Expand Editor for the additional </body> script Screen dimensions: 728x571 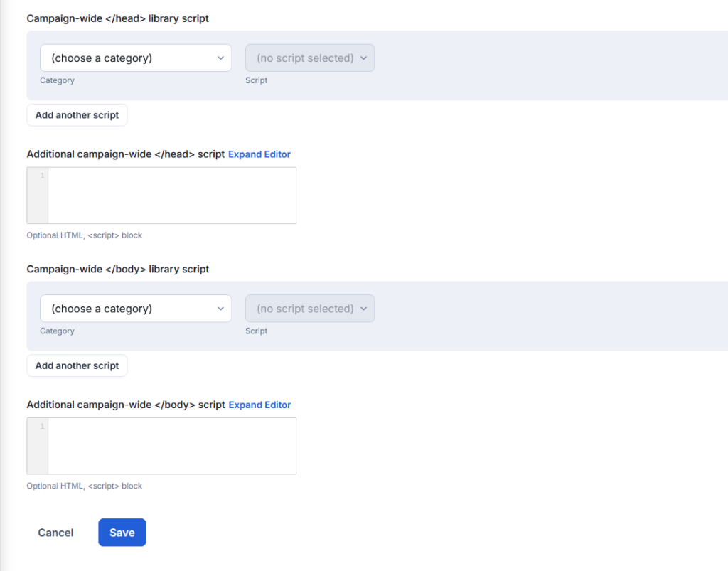(259, 405)
